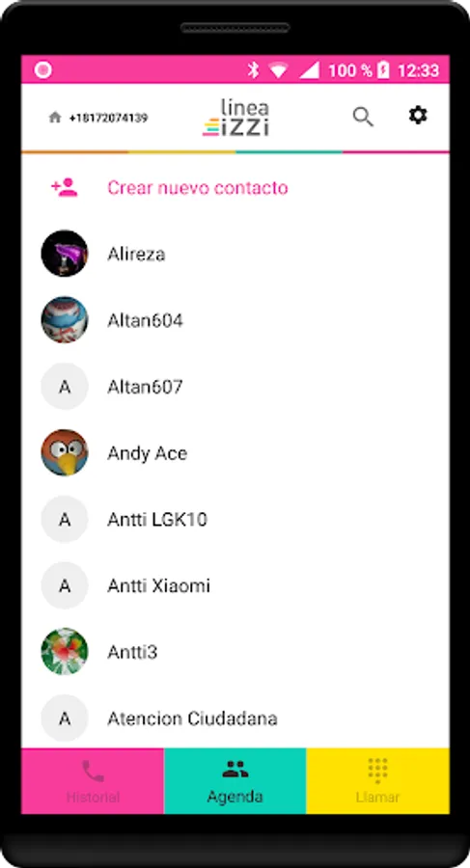470x868 pixels.
Task: Open Alireza's avatar photo
Action: pos(65,254)
